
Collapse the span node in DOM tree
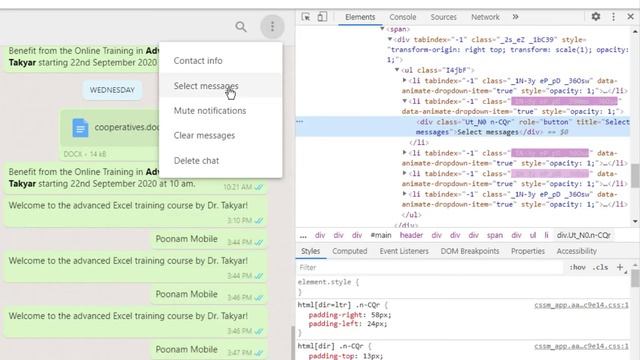point(382,29)
